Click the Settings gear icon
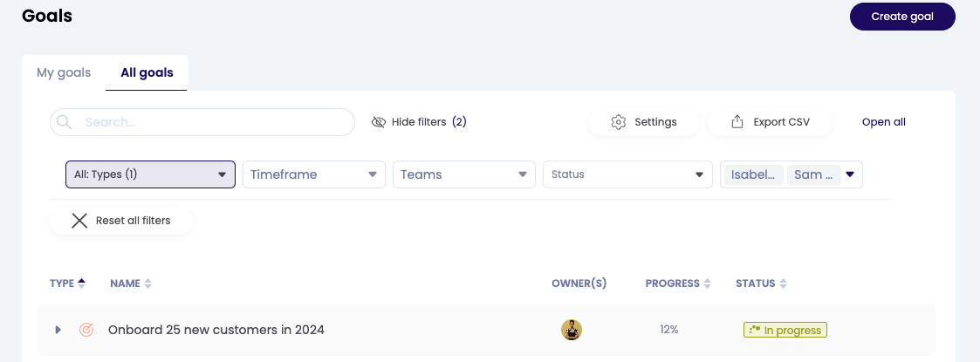Viewport: 980px width, 362px height. tap(619, 122)
